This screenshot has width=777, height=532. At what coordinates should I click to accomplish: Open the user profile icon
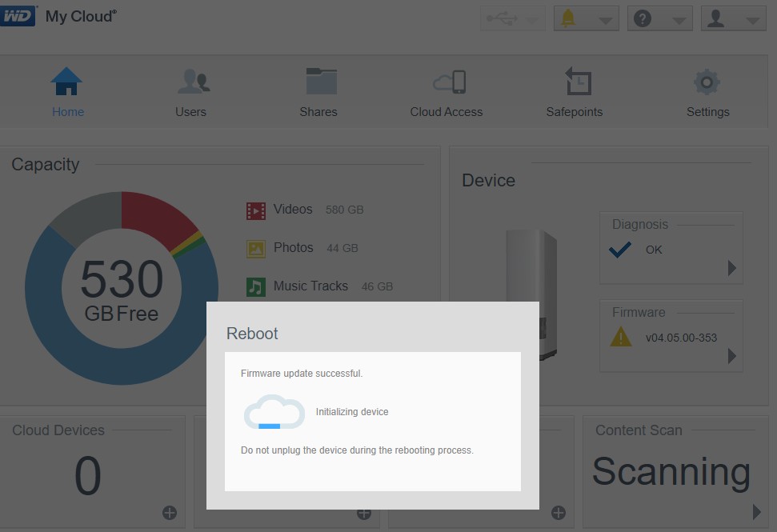715,19
